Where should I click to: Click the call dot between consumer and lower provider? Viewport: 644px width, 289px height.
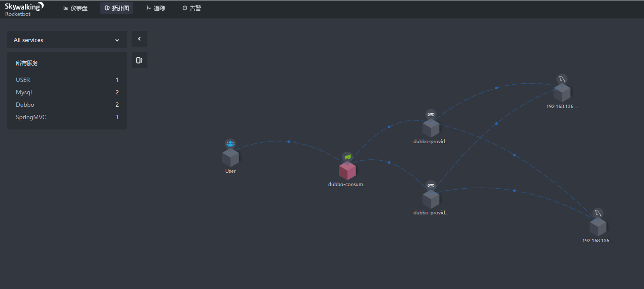tap(389, 163)
